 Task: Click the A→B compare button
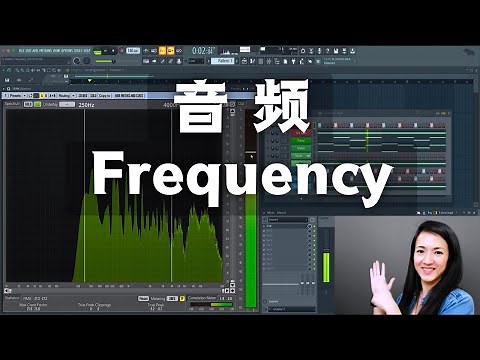[x=53, y=96]
